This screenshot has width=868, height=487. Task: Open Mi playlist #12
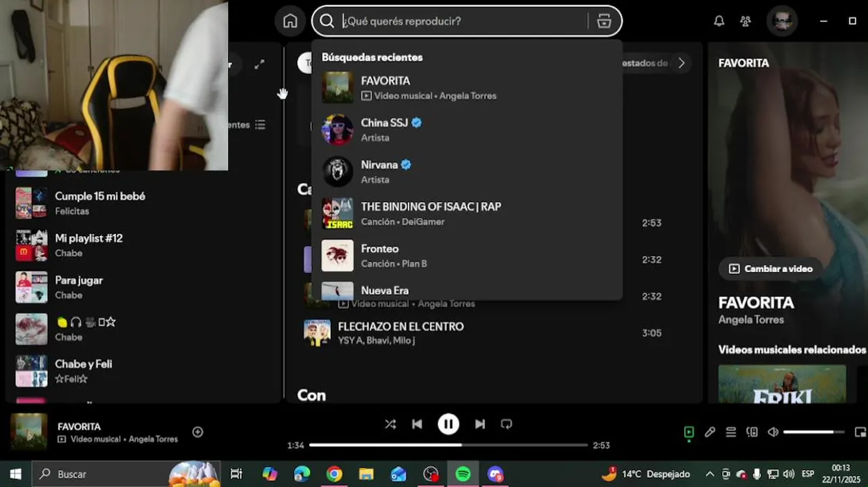pos(143,245)
